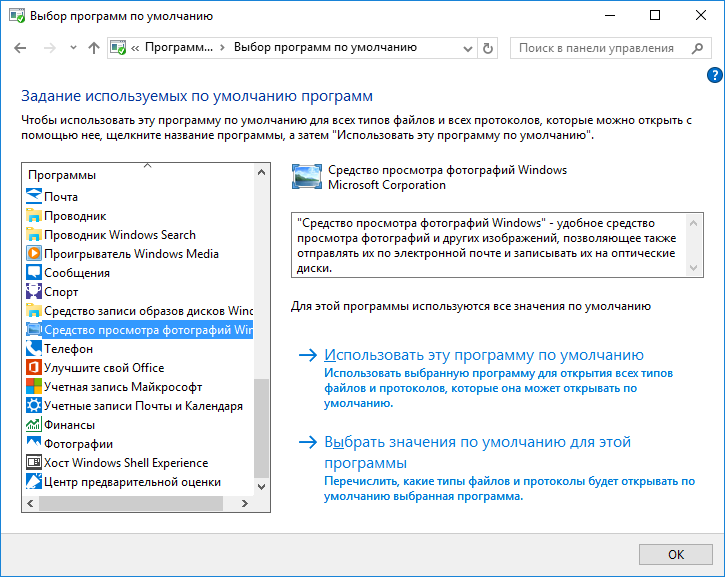The image size is (725, 577).
Task: Click description box scroll up arrow
Action: [x=693, y=223]
